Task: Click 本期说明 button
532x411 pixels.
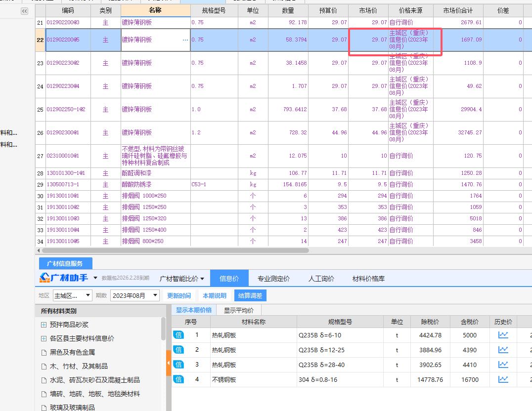Action: coord(215,296)
